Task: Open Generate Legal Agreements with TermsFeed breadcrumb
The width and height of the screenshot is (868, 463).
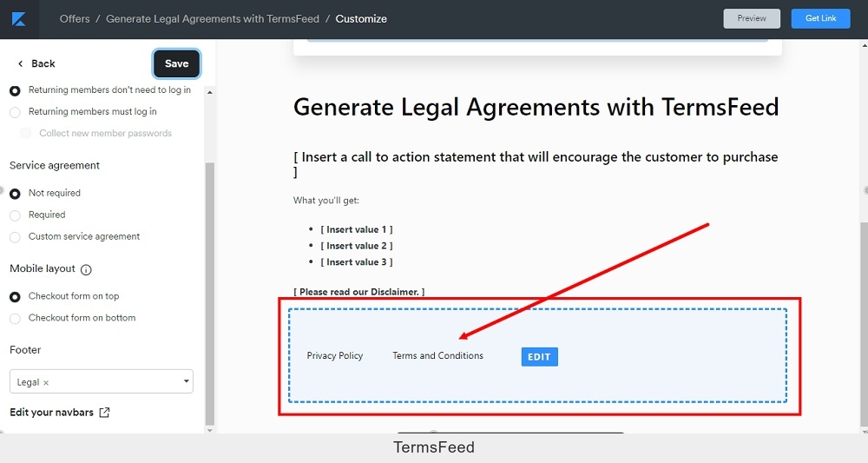Action: tap(213, 19)
